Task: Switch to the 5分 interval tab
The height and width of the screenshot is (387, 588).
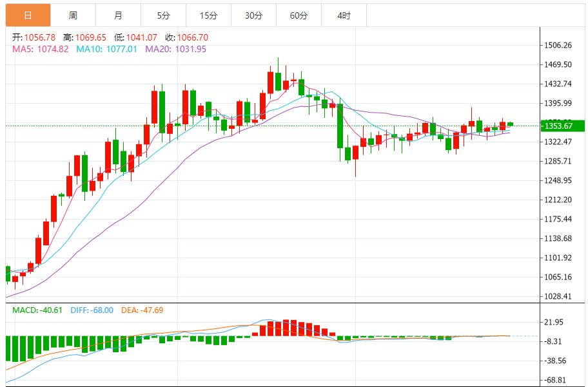Action: pyautogui.click(x=163, y=15)
